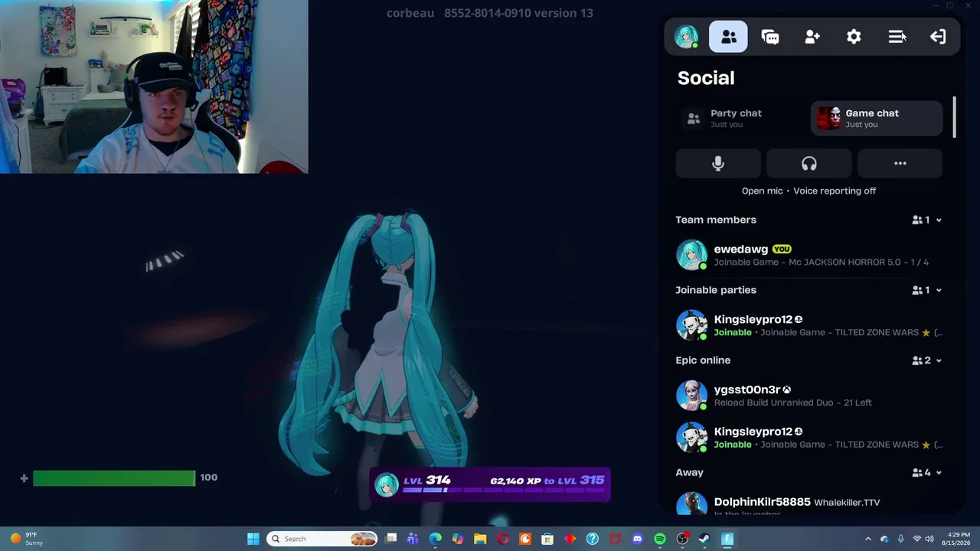Open the settings gear tab
Viewport: 980px width, 551px height.
[854, 37]
